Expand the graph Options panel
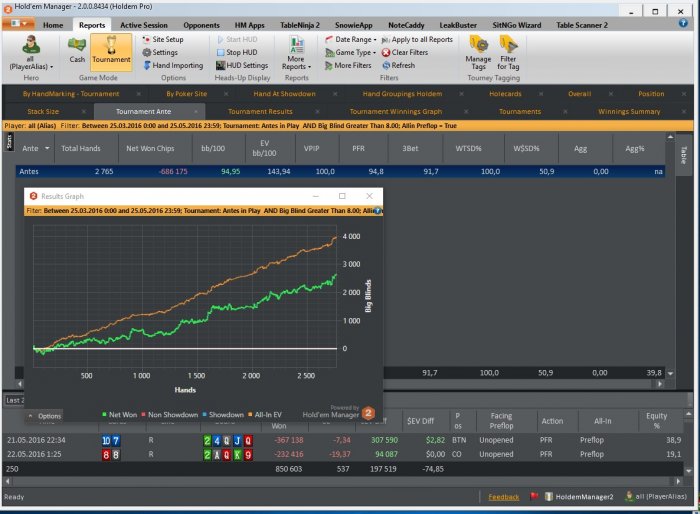The height and width of the screenshot is (514, 700). pos(45,415)
